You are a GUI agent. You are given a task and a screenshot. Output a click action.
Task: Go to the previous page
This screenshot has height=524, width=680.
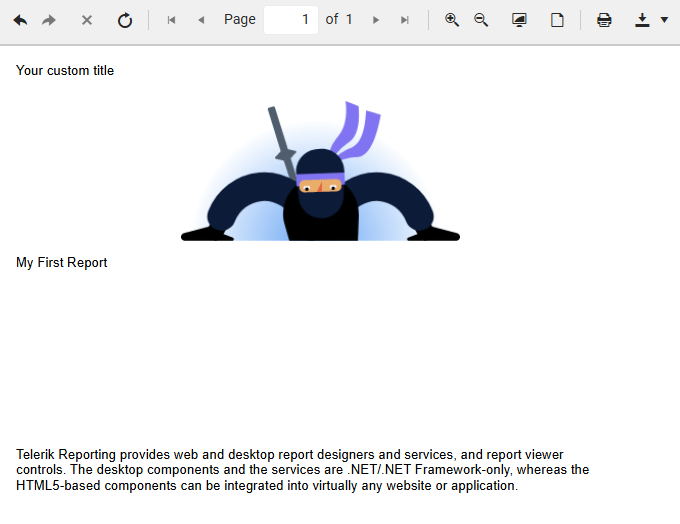pos(201,20)
